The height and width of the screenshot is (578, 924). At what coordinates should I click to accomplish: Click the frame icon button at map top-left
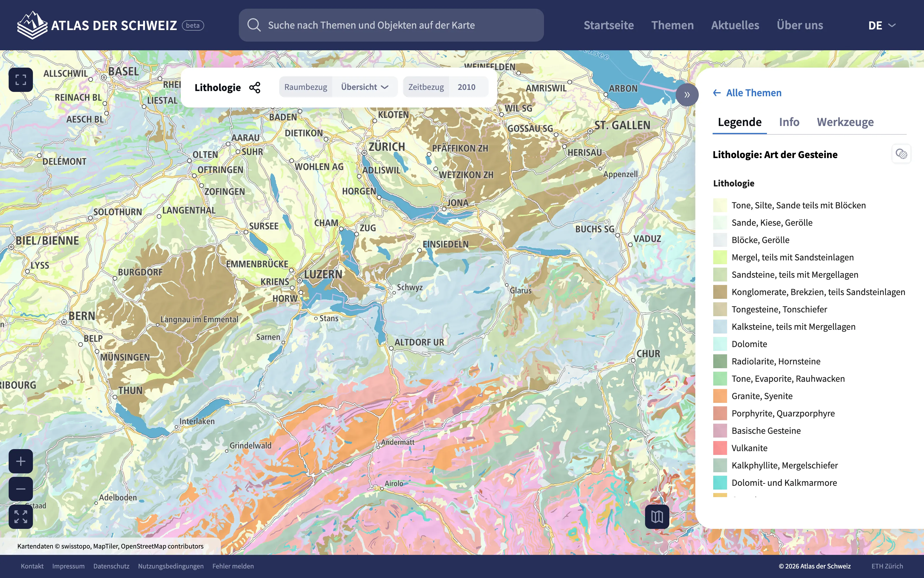[x=21, y=79]
